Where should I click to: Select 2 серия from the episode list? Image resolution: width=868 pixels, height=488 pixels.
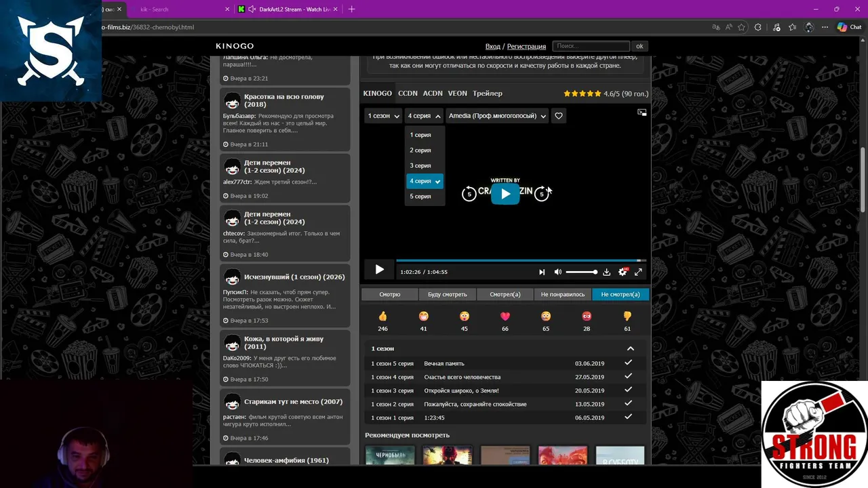[x=425, y=150]
